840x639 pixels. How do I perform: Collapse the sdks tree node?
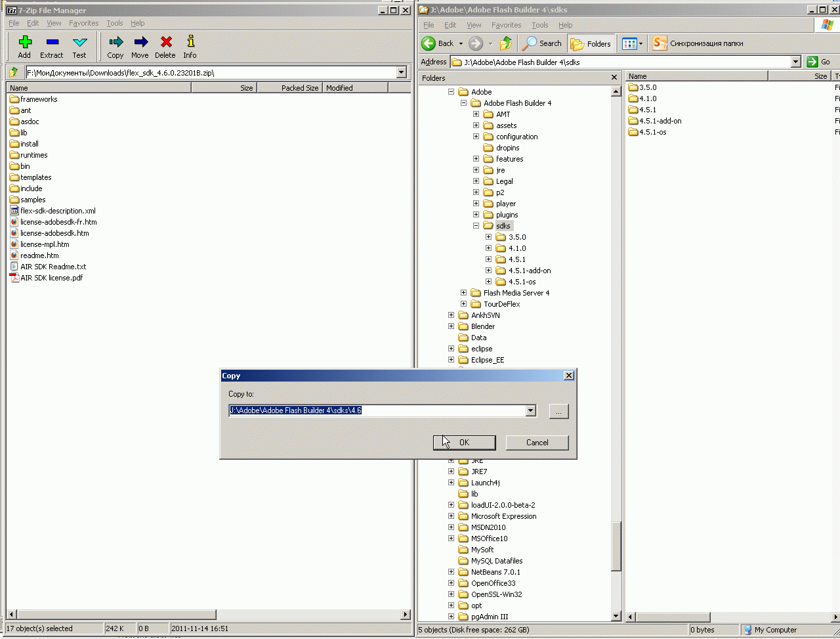click(476, 226)
